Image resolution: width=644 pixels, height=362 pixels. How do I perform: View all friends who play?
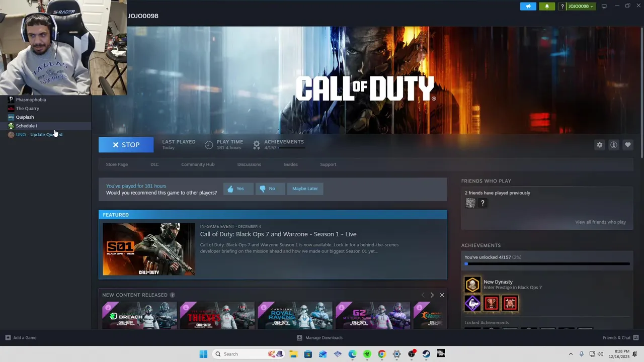(600, 222)
